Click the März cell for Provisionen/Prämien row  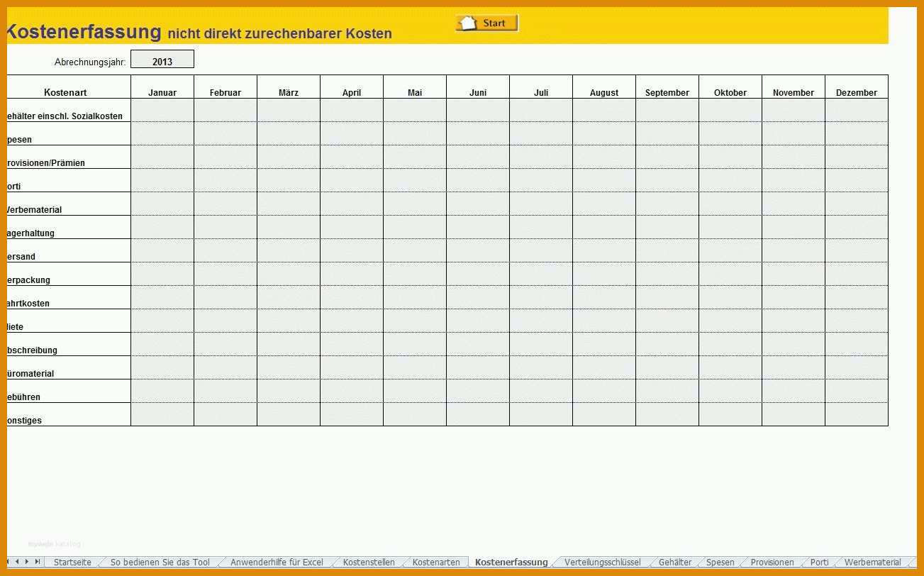(289, 157)
